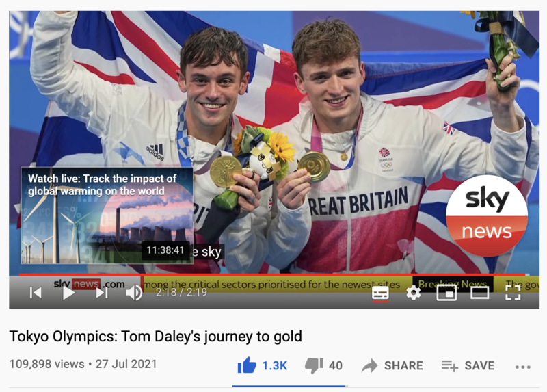Click the previous video button
547x392 pixels.
point(36,293)
